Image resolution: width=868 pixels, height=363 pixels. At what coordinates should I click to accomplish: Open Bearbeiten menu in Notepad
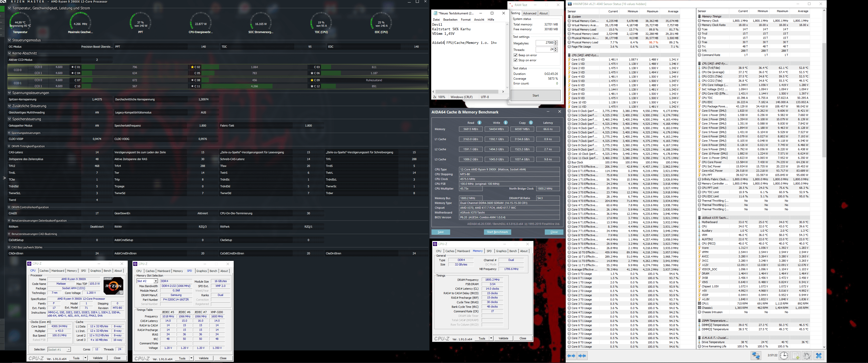point(450,19)
